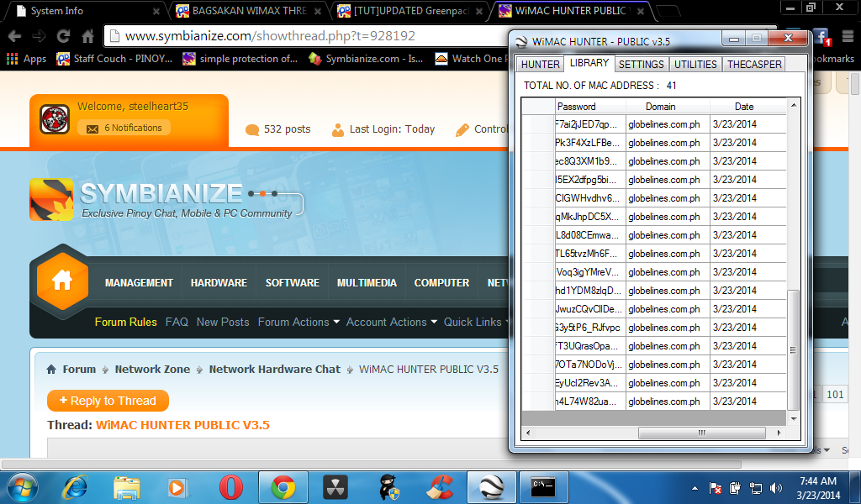
Task: Click the library horizontal scroll-right arrow
Action: click(x=779, y=433)
